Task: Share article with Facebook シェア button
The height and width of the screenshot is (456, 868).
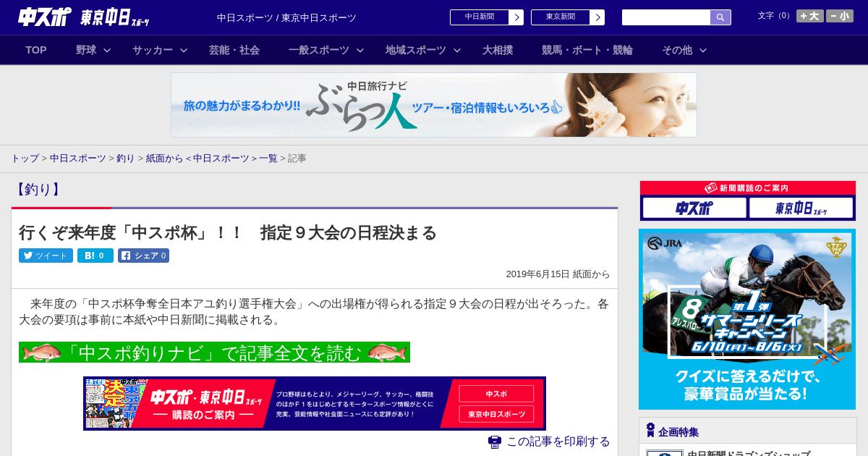Action: pyautogui.click(x=143, y=256)
